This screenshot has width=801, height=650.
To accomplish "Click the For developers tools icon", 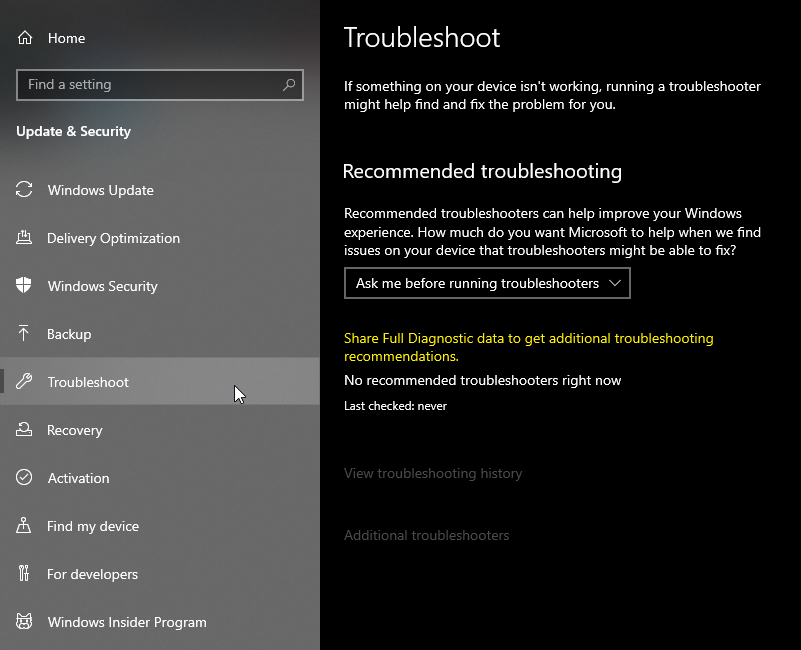I will [25, 574].
